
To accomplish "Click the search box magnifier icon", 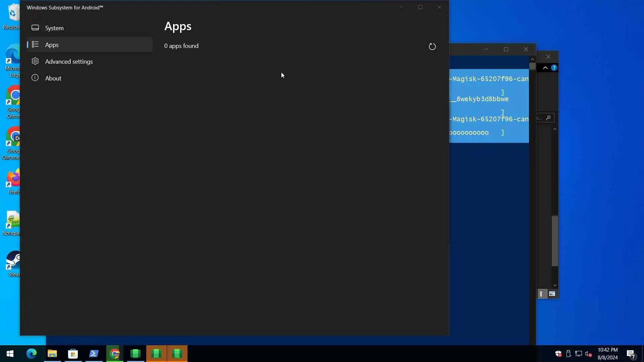I will pyautogui.click(x=548, y=118).
